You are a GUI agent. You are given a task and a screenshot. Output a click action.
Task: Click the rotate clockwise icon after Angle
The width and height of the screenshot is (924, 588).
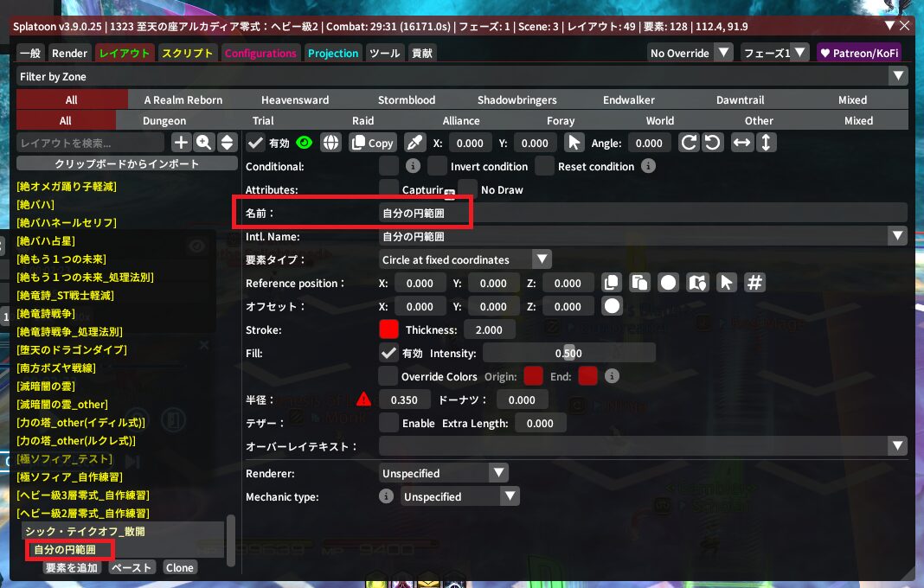pyautogui.click(x=689, y=143)
